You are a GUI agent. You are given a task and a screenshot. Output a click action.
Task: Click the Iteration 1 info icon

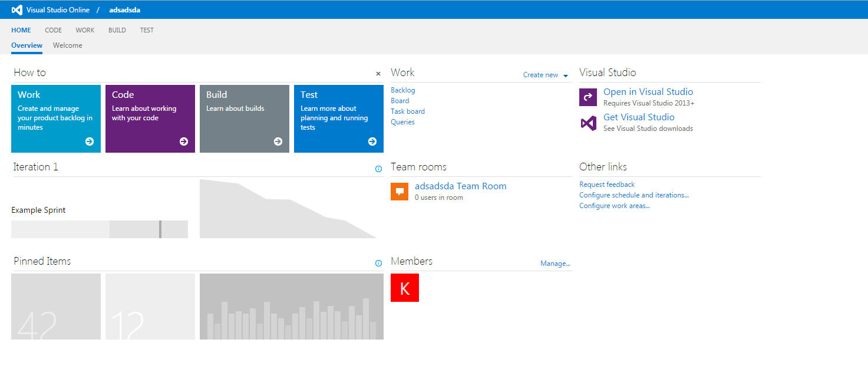(x=378, y=169)
